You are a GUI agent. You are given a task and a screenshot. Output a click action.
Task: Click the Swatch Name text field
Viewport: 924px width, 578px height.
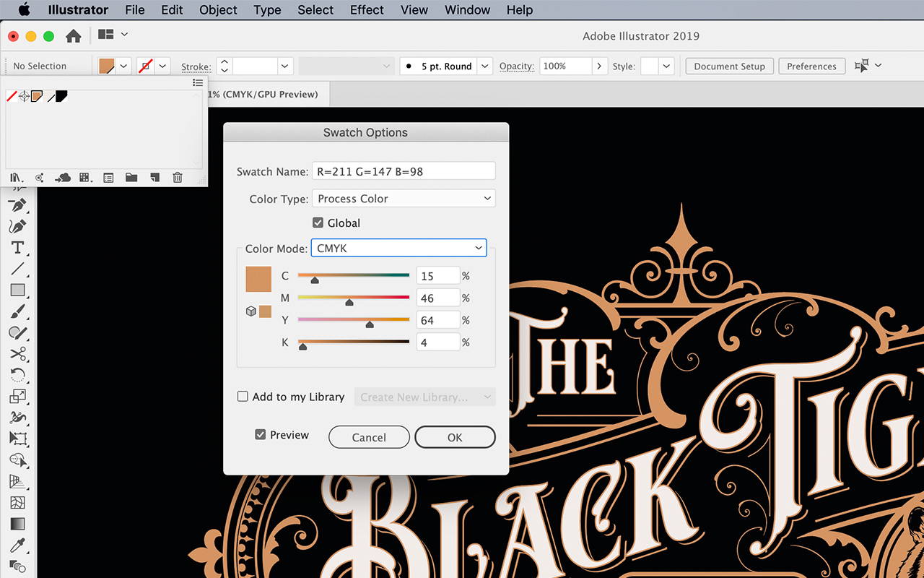pos(404,171)
